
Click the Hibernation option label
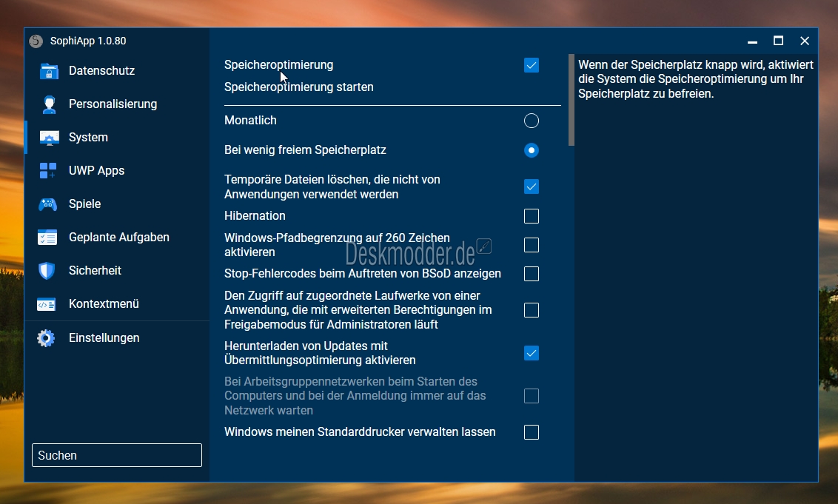(x=255, y=216)
